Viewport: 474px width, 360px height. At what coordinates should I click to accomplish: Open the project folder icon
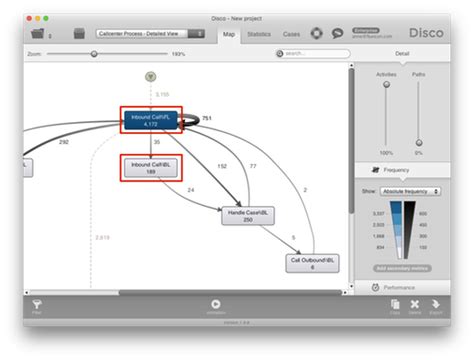(37, 33)
